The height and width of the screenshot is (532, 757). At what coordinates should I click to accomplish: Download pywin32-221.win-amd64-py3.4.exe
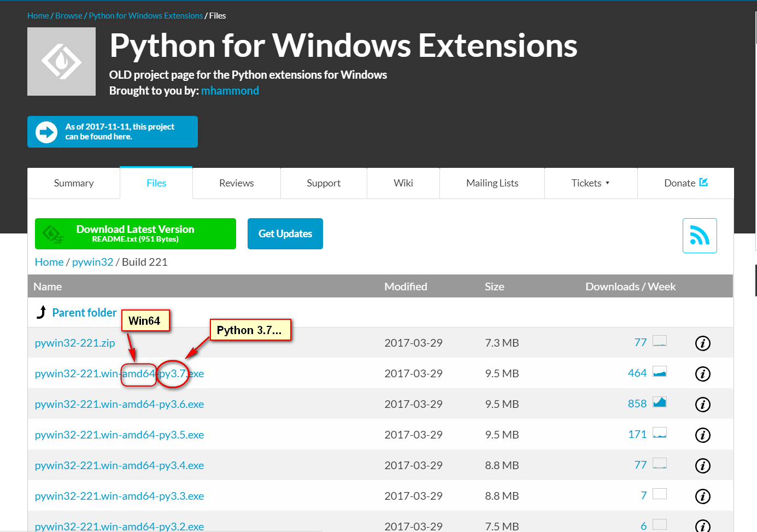tap(119, 465)
